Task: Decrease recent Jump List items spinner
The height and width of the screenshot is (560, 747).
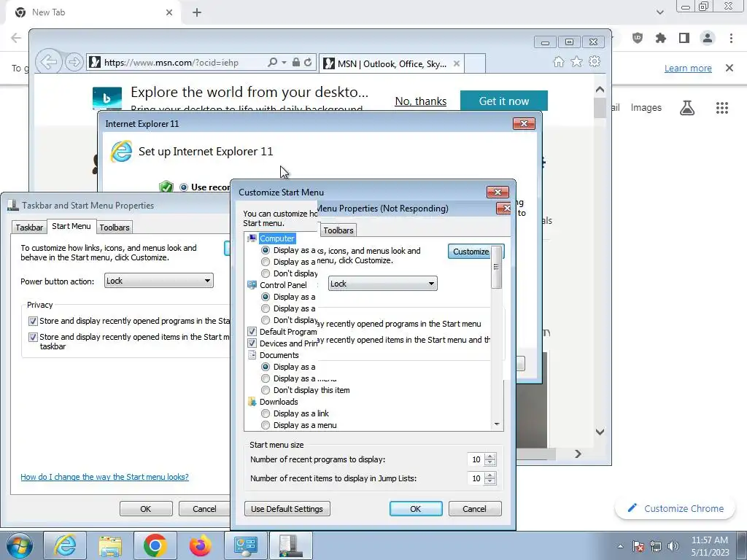Action: pos(489,481)
